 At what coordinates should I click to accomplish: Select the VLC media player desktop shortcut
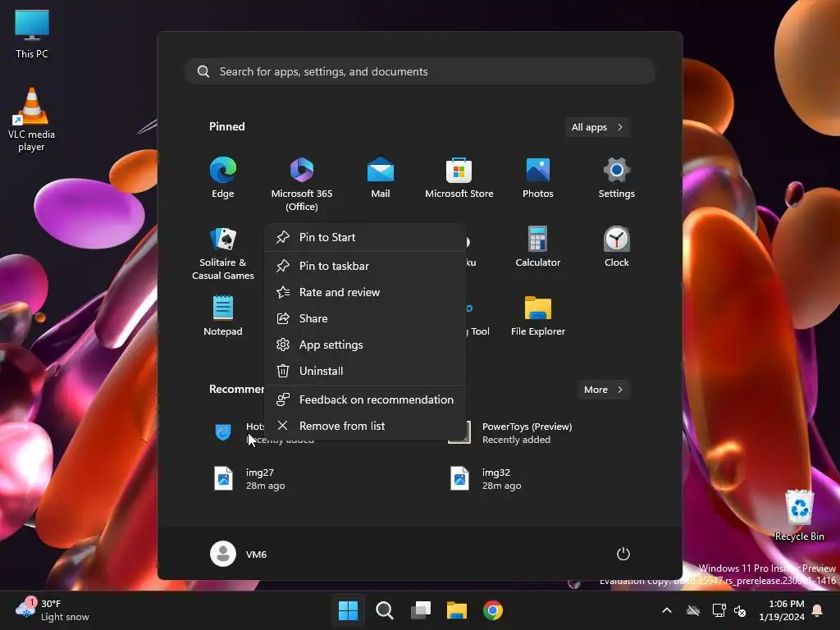tap(31, 120)
